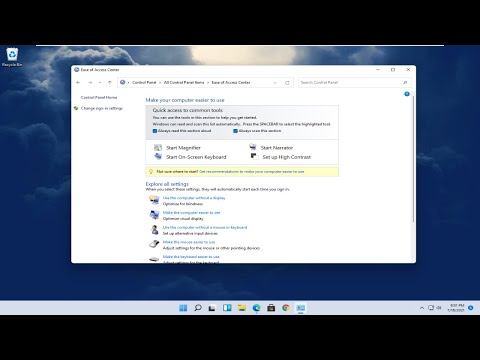Open the notification badge icon
Image resolution: width=480 pixels, height=360 pixels.
(471, 308)
